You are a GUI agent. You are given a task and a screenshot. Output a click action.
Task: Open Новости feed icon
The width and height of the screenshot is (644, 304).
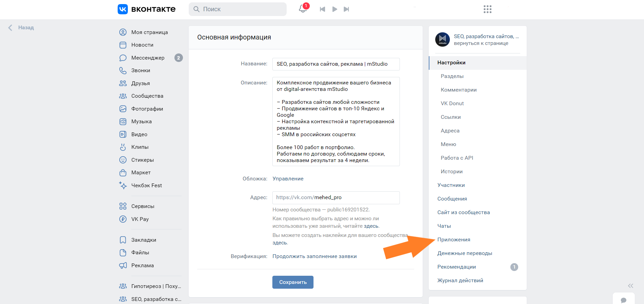click(x=123, y=45)
